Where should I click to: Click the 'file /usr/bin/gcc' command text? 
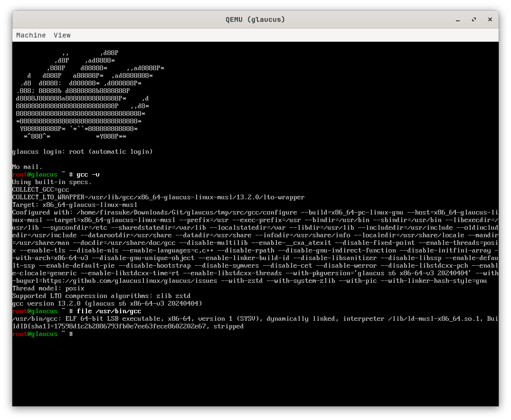(x=109, y=311)
